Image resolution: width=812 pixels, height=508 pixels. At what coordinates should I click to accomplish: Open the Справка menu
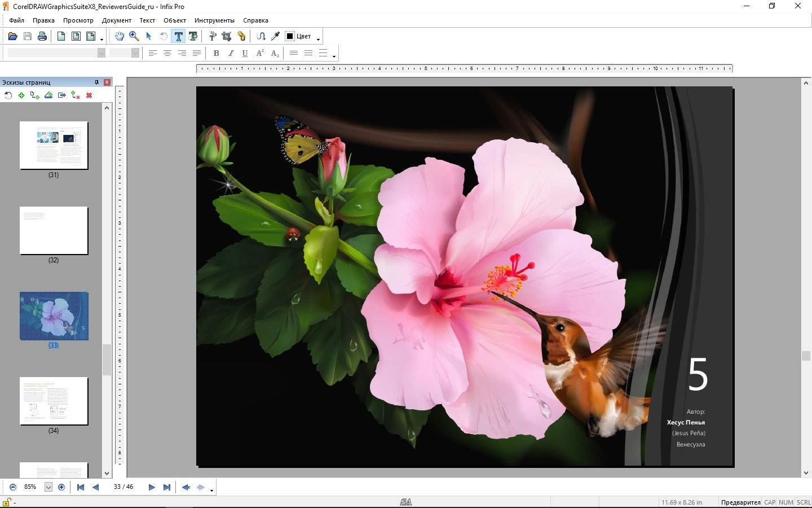(x=256, y=20)
